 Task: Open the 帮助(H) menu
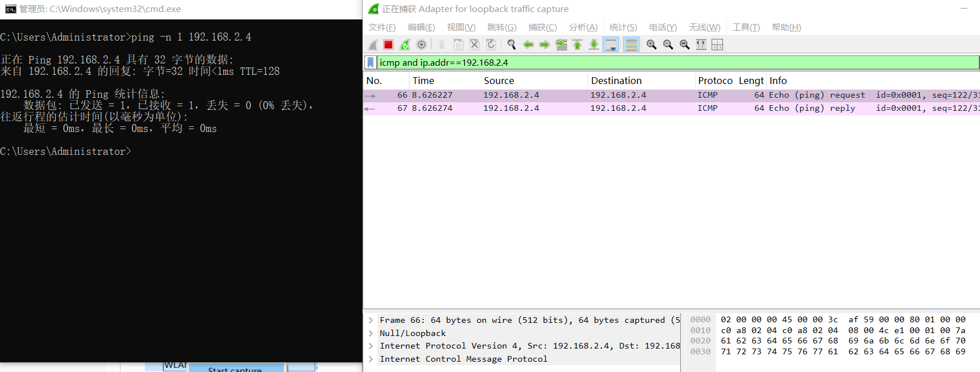[x=786, y=27]
